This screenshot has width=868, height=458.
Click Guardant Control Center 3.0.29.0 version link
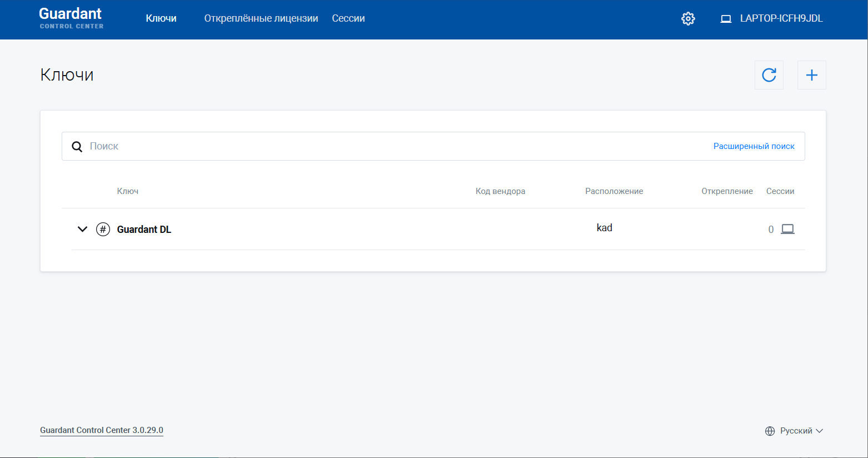click(x=102, y=430)
